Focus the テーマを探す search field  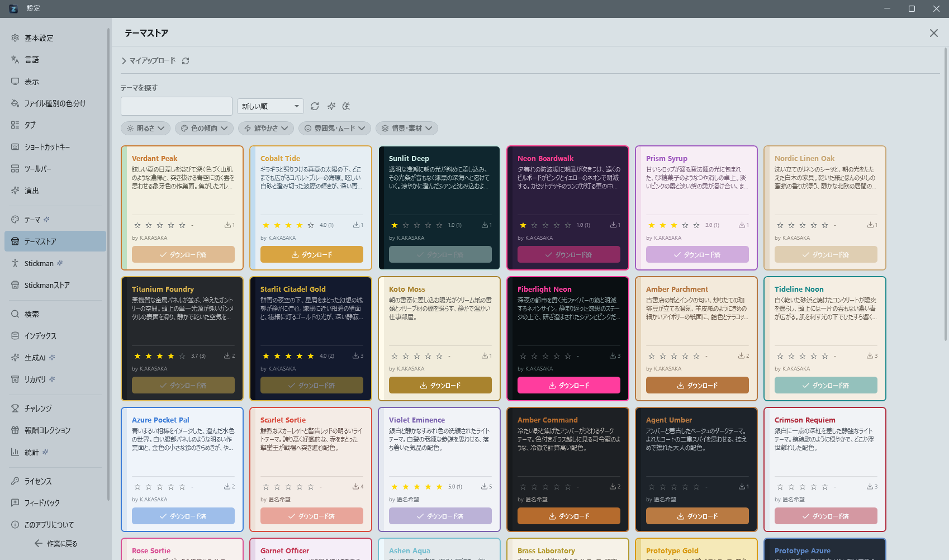click(177, 106)
